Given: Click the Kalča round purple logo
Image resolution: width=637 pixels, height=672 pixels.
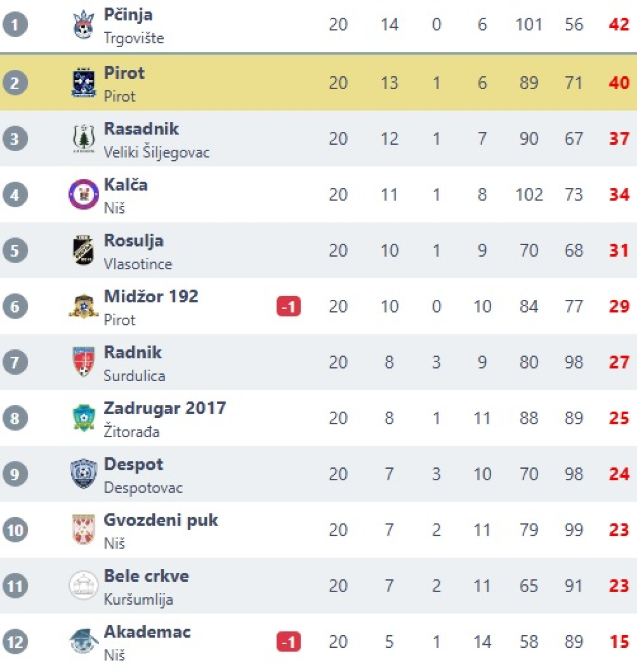Looking at the screenshot, I should (x=83, y=194).
